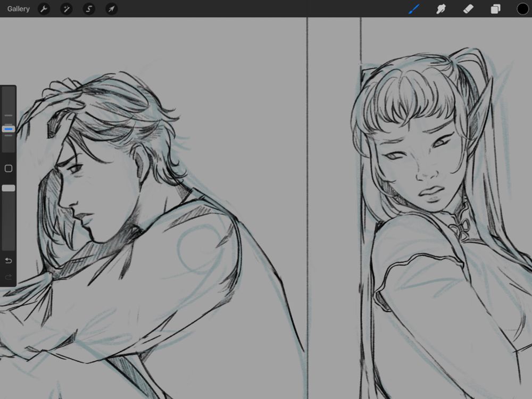Select the Selection tool

click(x=88, y=9)
